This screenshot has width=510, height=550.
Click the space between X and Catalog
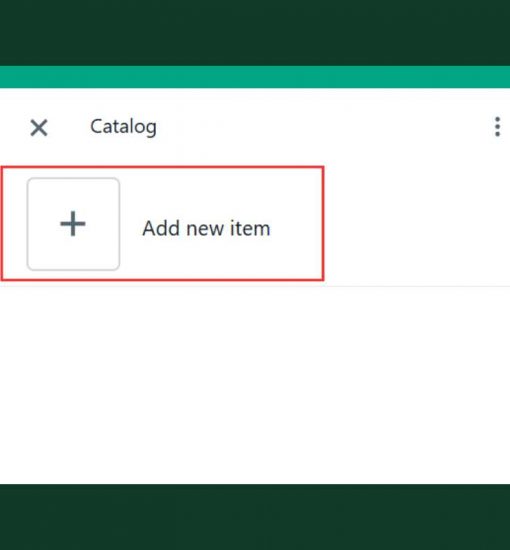69,127
